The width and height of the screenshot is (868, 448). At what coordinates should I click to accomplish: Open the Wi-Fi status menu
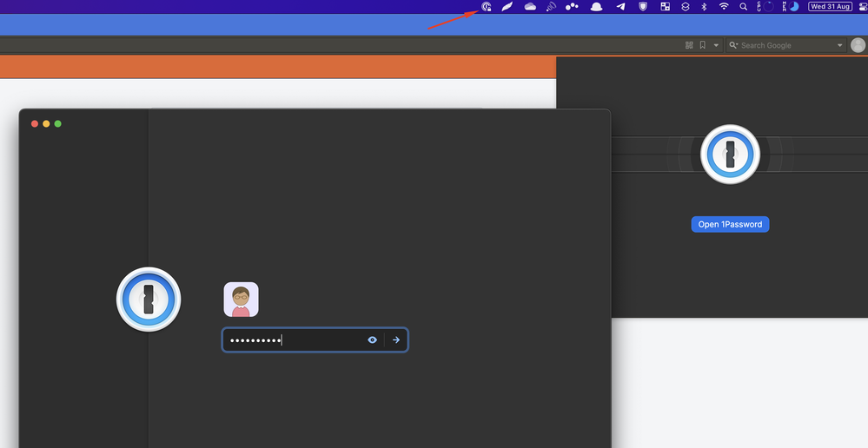click(x=724, y=7)
